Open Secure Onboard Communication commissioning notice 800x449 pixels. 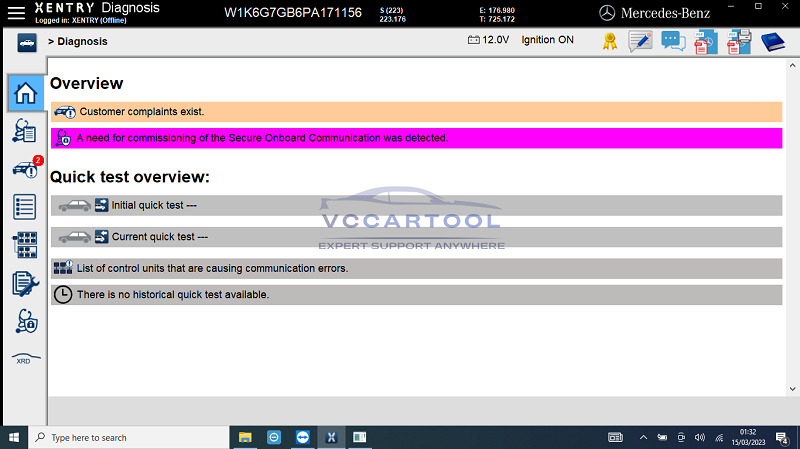click(x=416, y=138)
